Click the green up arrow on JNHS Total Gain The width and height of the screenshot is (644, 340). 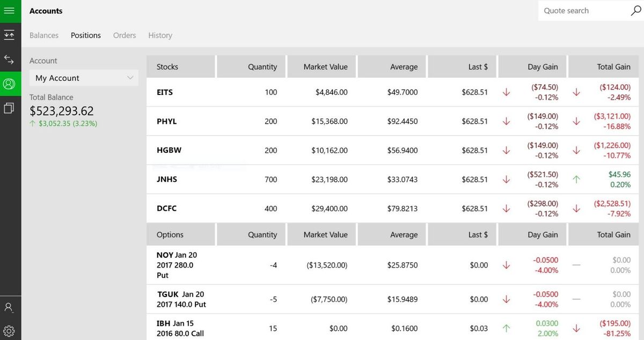576,179
